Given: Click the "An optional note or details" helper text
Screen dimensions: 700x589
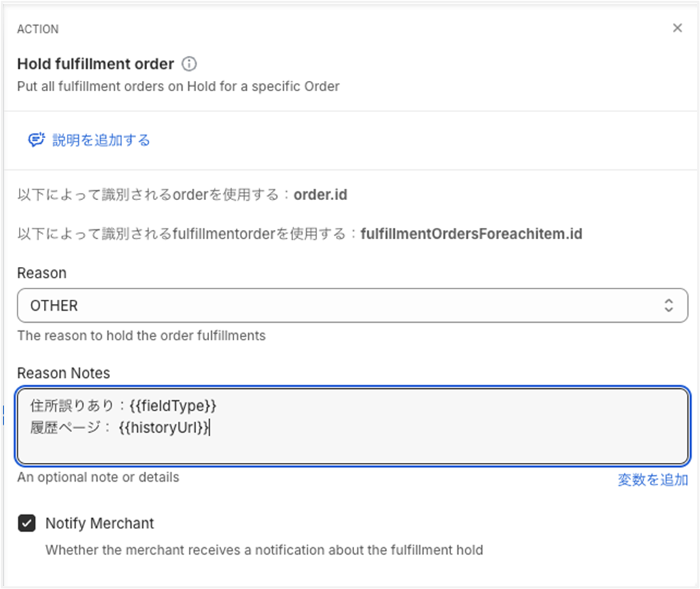Looking at the screenshot, I should pos(98,477).
